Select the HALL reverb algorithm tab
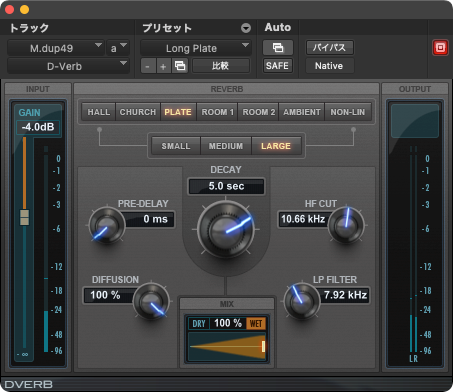 tap(99, 112)
